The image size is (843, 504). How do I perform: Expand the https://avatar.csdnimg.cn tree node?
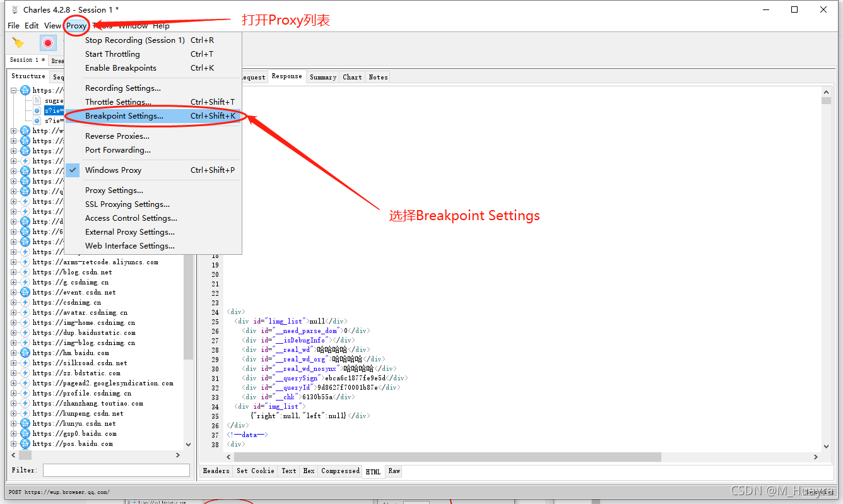coord(14,312)
